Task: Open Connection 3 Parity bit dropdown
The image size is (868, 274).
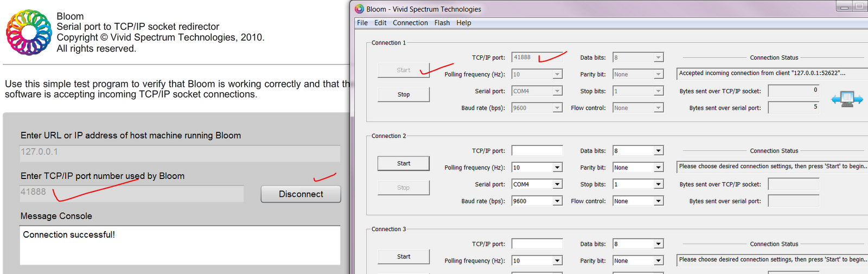Action: click(638, 261)
